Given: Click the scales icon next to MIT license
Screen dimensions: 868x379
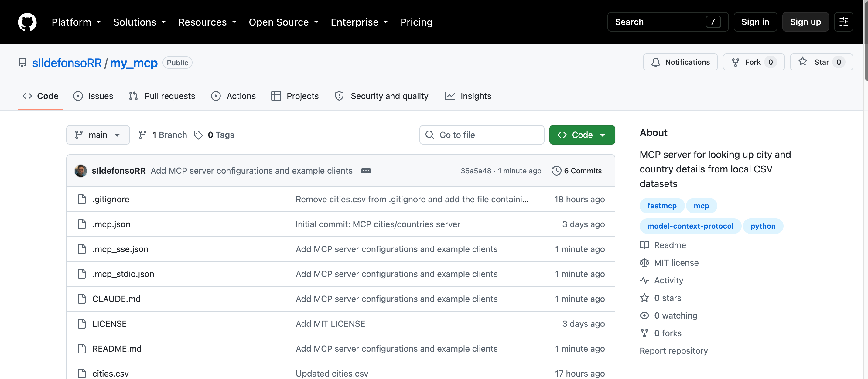Looking at the screenshot, I should pos(644,263).
